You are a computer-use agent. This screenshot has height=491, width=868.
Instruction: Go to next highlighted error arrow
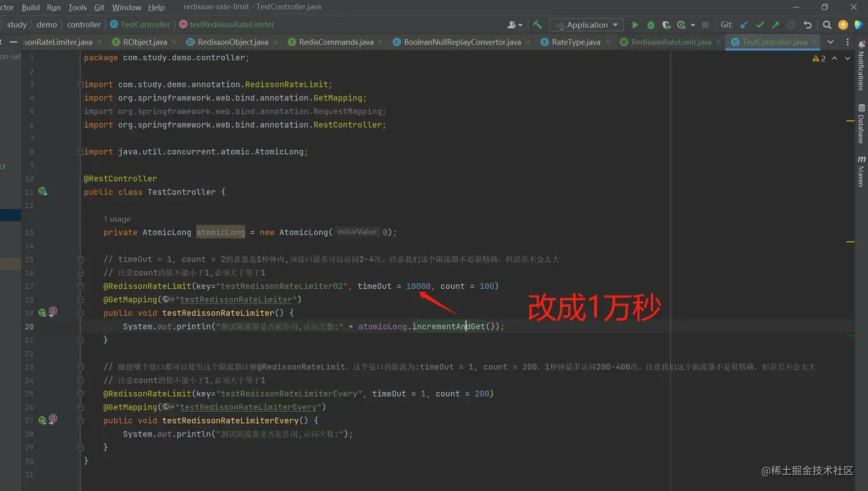[x=847, y=59]
